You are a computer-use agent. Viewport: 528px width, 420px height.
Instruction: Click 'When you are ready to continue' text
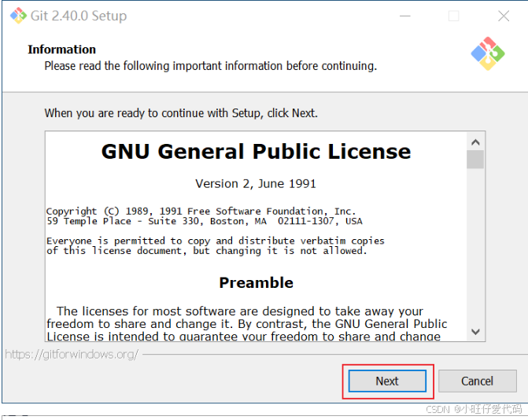181,113
